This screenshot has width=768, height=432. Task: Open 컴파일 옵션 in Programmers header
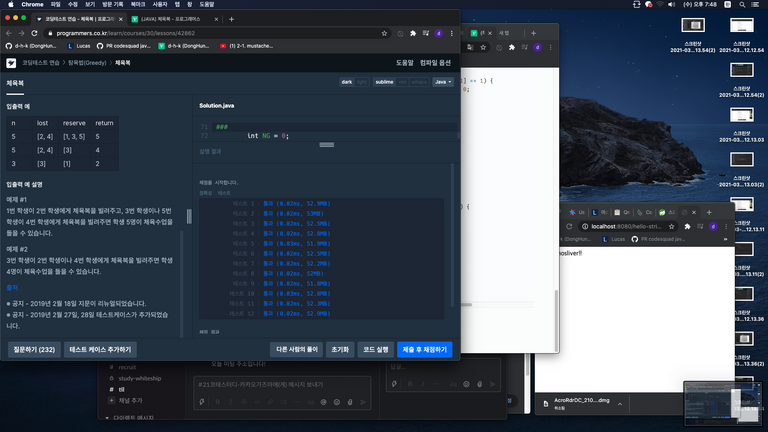coord(435,63)
